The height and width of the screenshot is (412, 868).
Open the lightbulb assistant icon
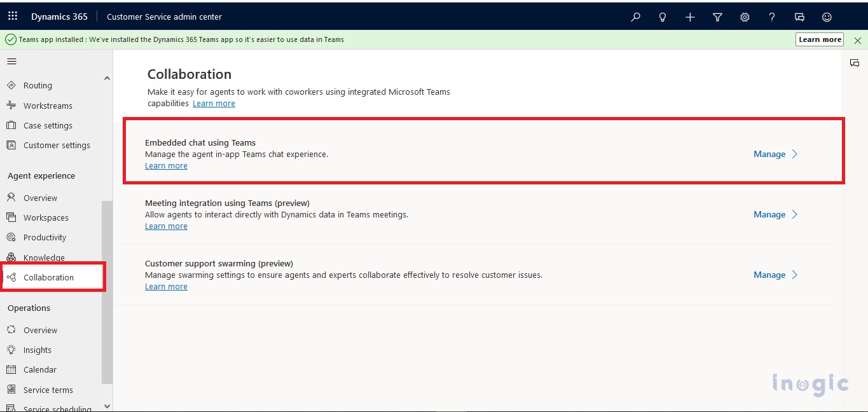(663, 17)
